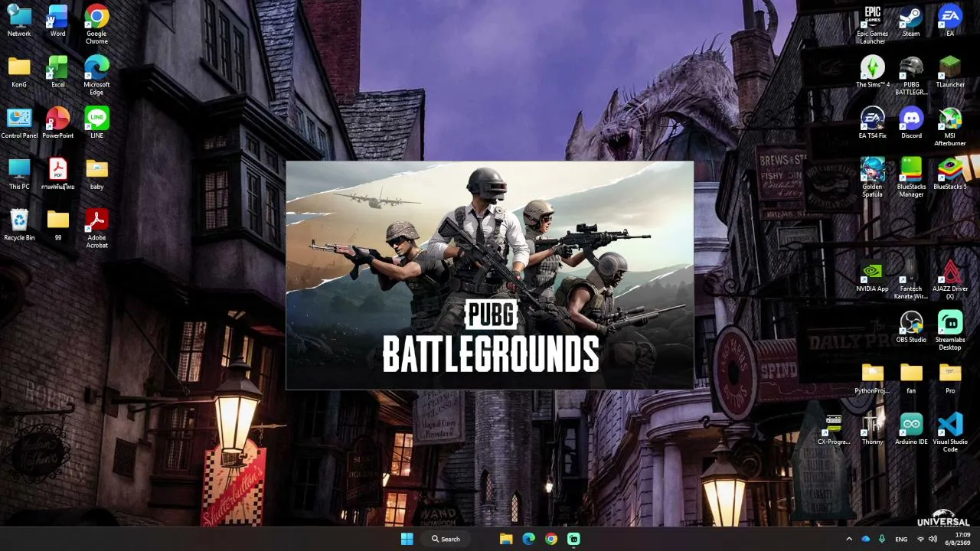The image size is (980, 551).
Task: Select the BlueStacks Manager shortcut
Action: pos(911,178)
